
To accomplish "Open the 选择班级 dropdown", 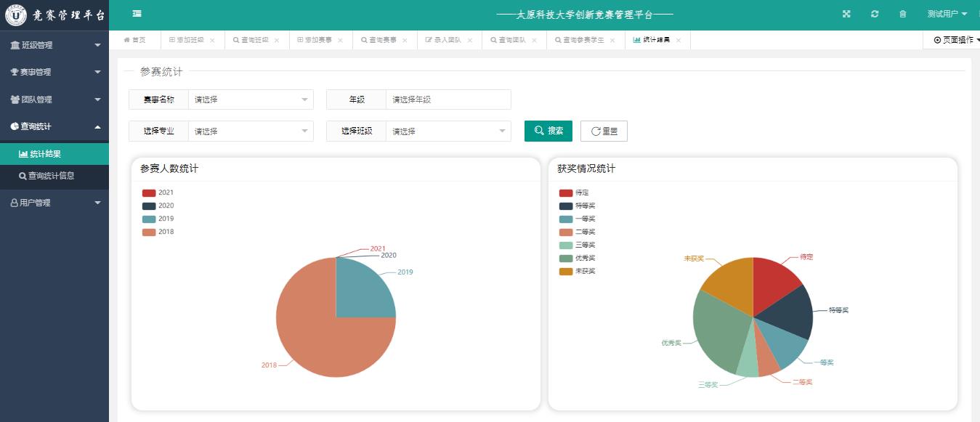I will click(448, 131).
